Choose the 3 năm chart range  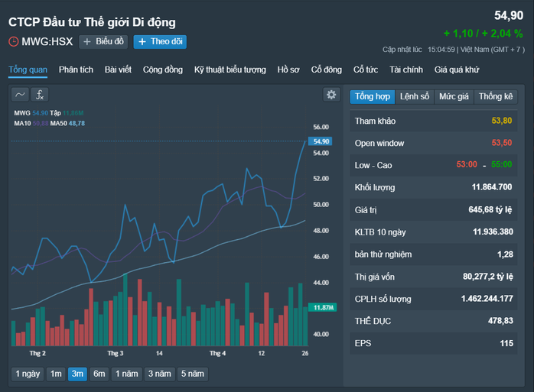coord(159,374)
